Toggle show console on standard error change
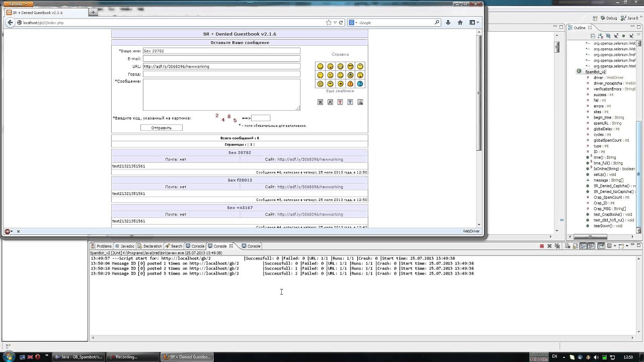 point(591,246)
